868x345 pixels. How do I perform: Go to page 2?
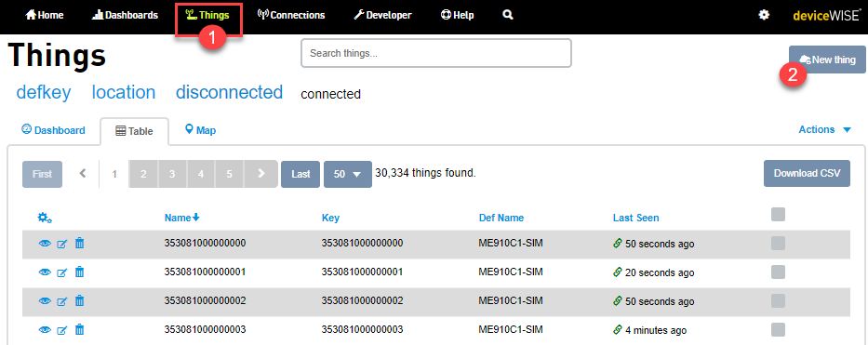click(x=143, y=174)
